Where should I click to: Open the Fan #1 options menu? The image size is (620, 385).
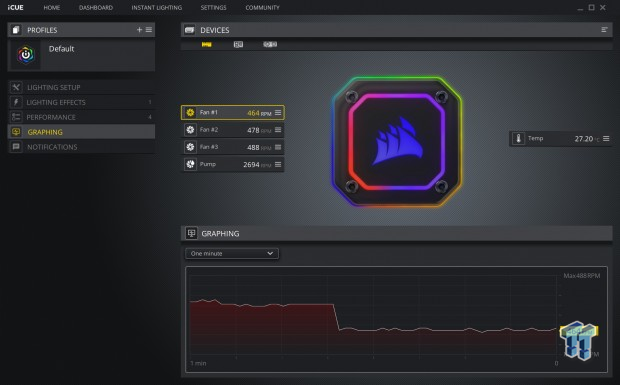point(278,113)
